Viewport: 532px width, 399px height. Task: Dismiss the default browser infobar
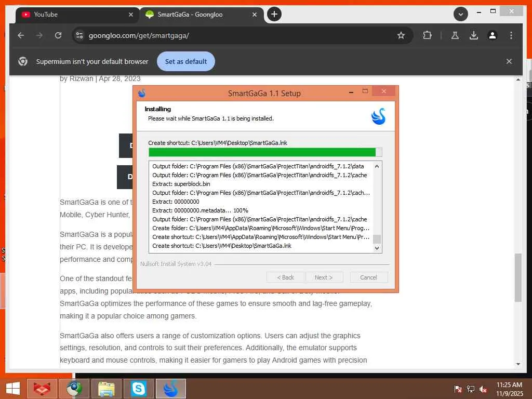tap(509, 61)
